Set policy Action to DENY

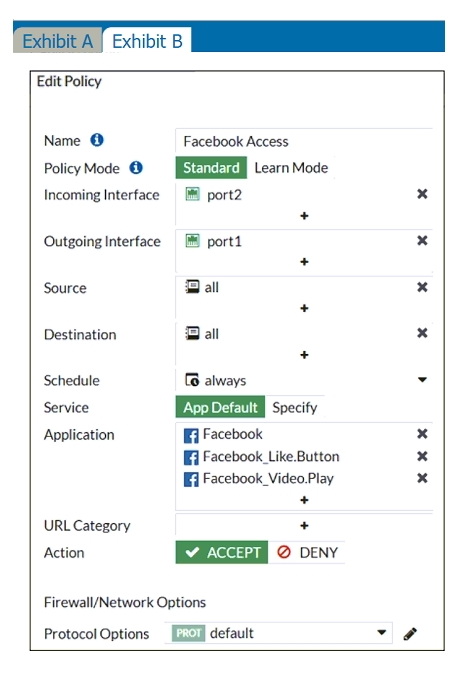[307, 552]
